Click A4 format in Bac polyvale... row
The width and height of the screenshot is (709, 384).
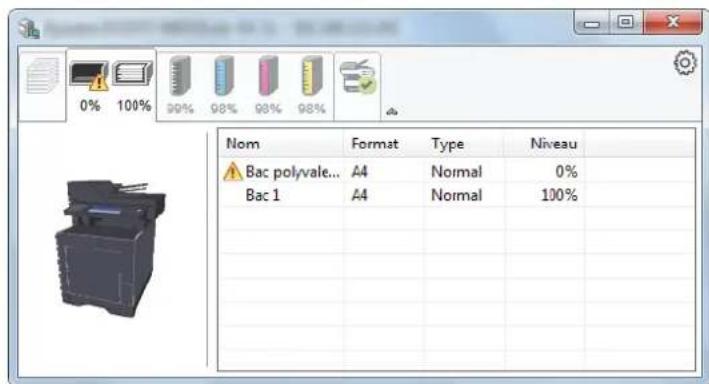[359, 171]
